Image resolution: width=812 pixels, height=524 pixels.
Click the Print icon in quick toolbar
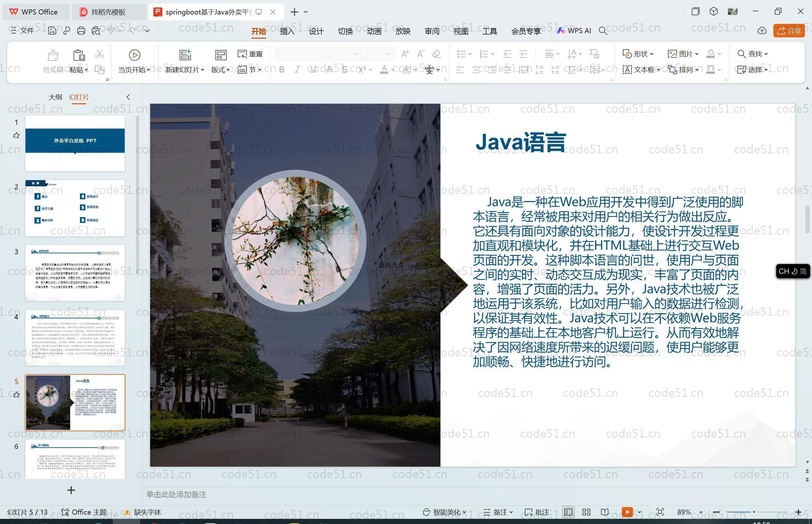tap(81, 31)
